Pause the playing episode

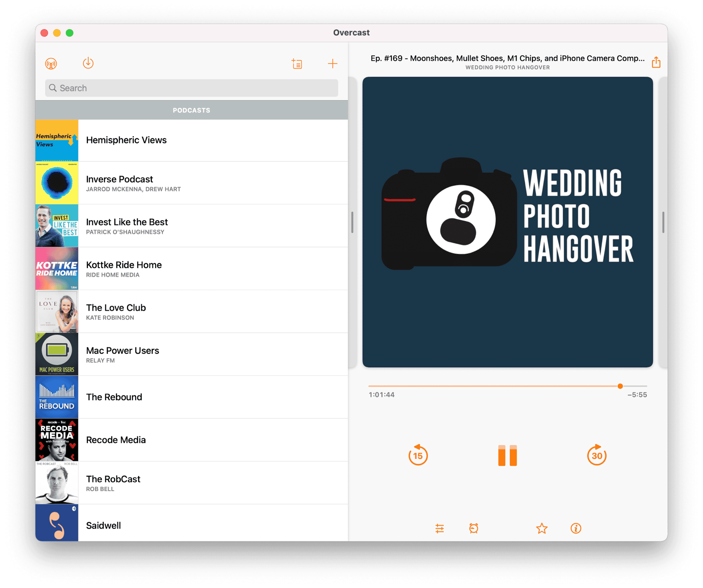507,455
